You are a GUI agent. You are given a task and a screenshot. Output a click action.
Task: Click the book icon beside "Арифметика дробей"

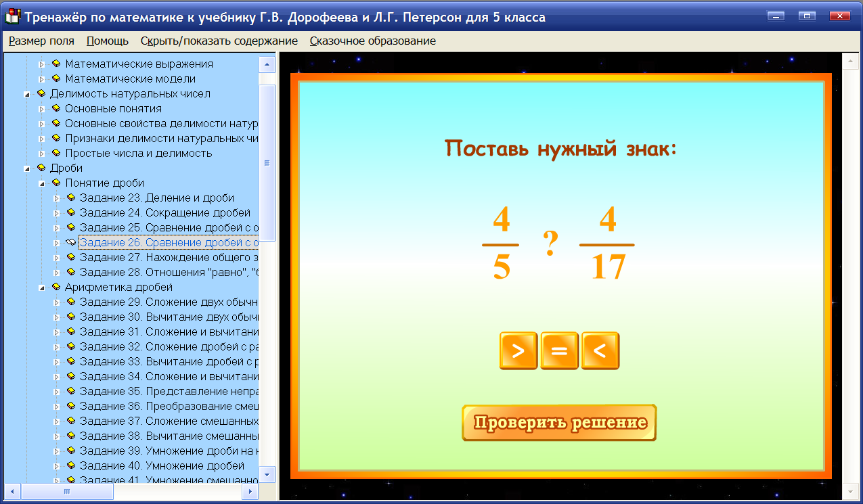click(x=56, y=287)
